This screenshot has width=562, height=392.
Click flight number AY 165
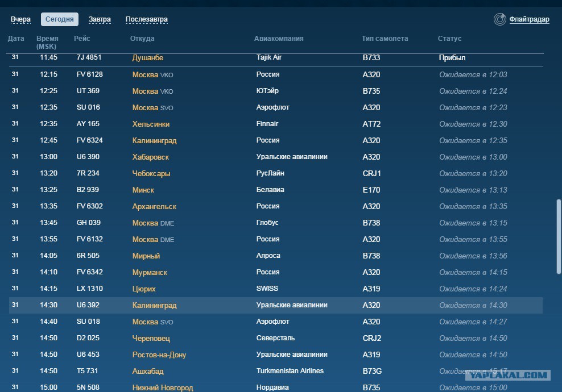pos(88,124)
